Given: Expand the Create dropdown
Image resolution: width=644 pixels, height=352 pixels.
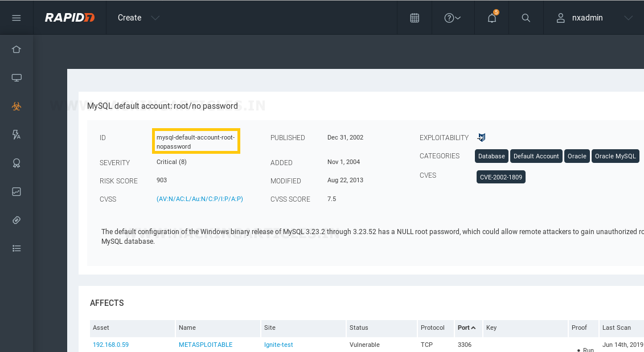Looking at the screenshot, I should (138, 18).
